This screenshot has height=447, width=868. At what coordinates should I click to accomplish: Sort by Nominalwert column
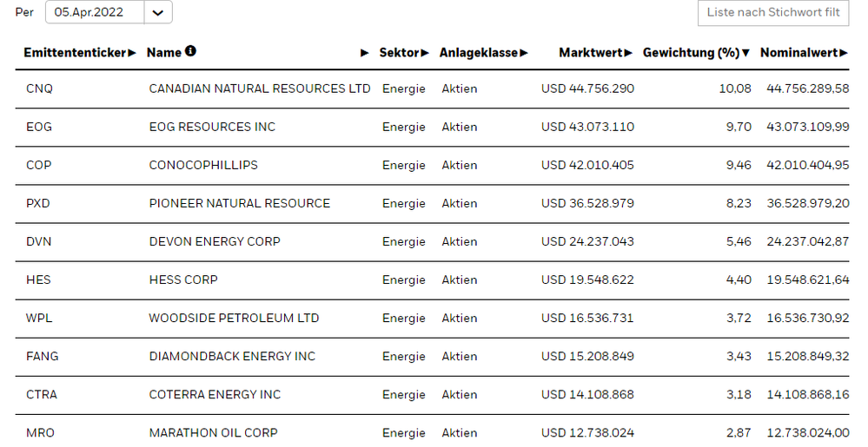804,53
